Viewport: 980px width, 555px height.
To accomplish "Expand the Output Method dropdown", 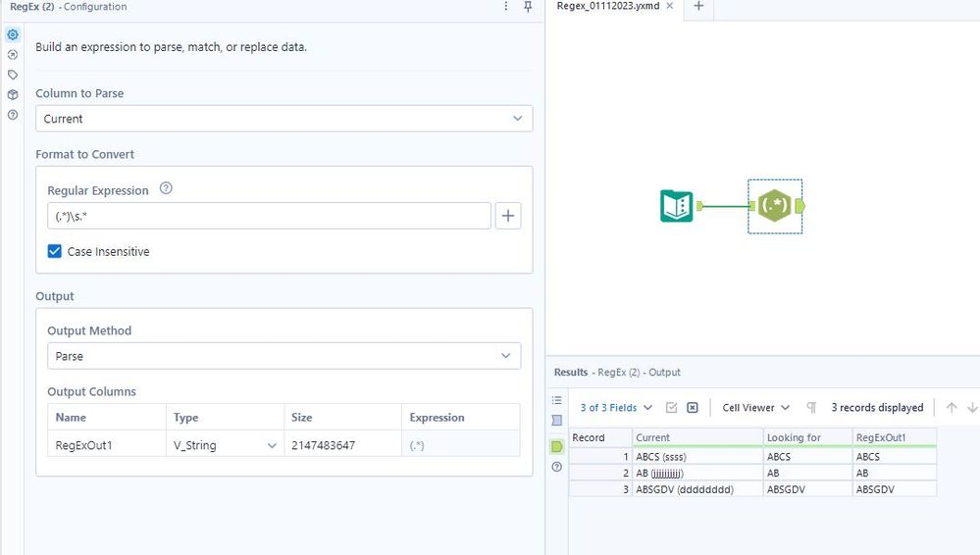I will (x=284, y=356).
